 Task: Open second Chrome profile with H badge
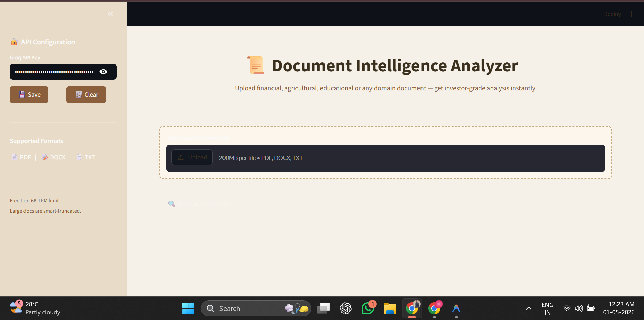[x=434, y=308]
